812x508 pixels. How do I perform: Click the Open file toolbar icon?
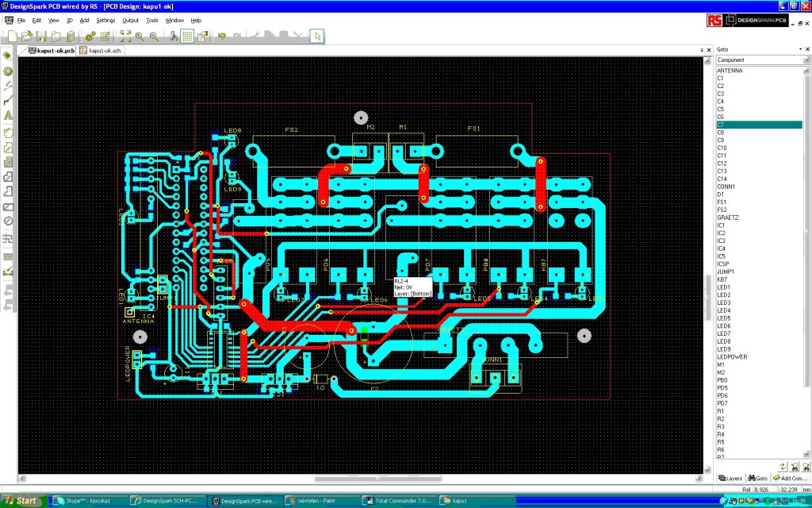27,37
